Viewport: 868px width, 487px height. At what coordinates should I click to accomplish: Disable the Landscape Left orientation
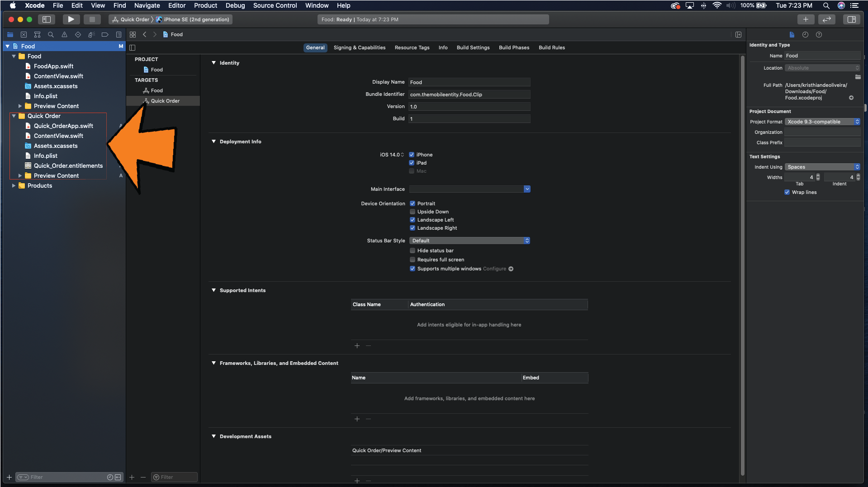click(x=413, y=220)
